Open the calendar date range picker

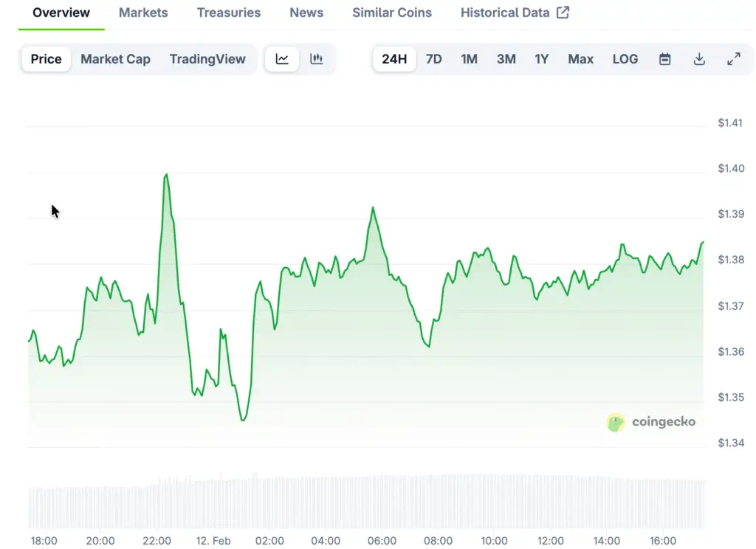664,59
